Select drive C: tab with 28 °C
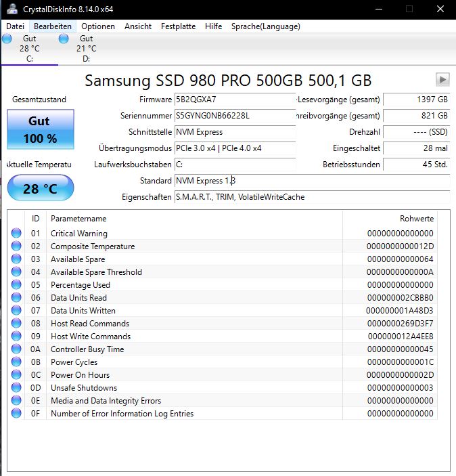Image resolution: width=456 pixels, height=476 pixels. pyautogui.click(x=29, y=49)
